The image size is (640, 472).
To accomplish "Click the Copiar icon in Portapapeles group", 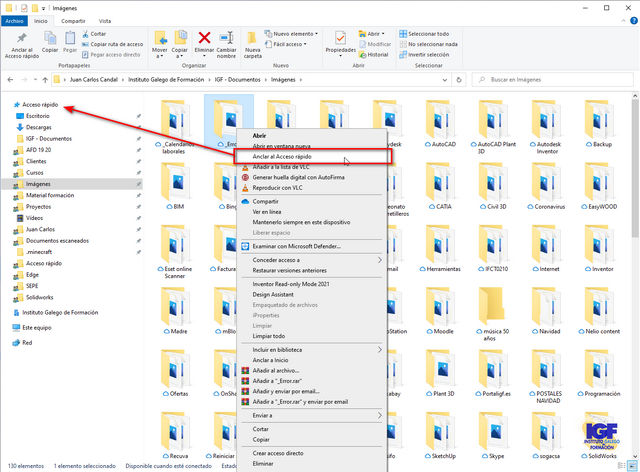I will [x=50, y=40].
